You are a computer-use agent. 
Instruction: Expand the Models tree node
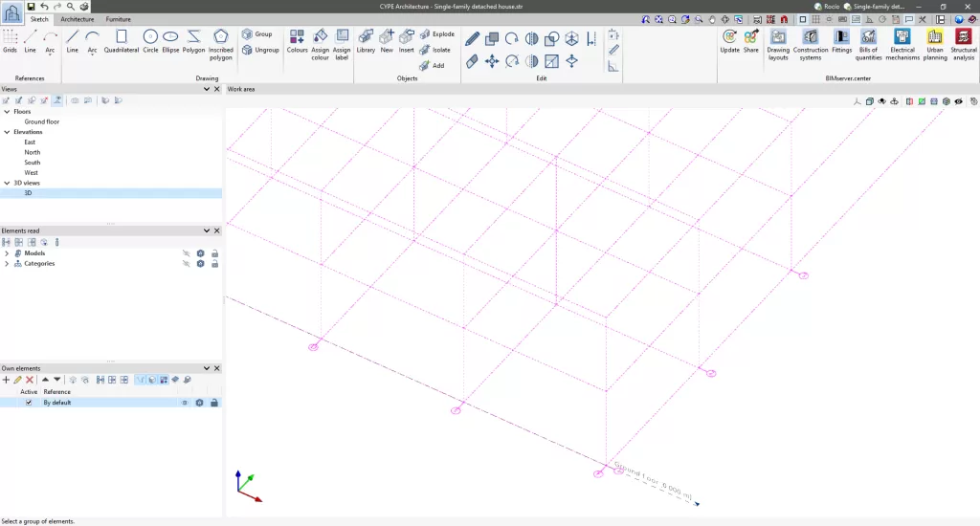[7, 253]
